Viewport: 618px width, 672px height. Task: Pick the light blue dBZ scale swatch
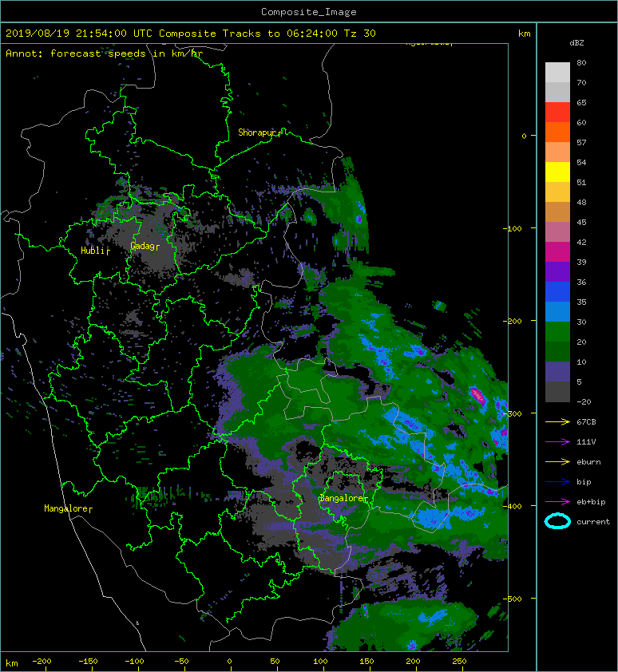[x=557, y=311]
